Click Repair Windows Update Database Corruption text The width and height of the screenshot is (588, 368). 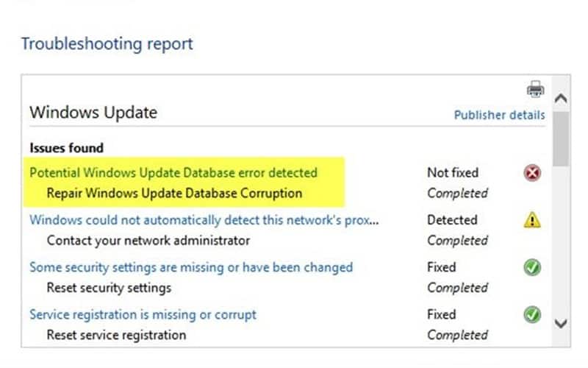click(x=174, y=194)
